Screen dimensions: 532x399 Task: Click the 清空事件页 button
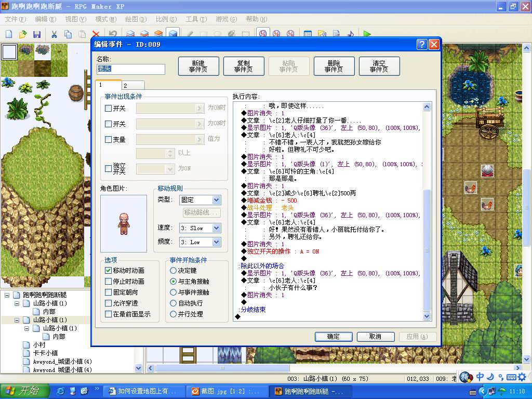point(379,66)
